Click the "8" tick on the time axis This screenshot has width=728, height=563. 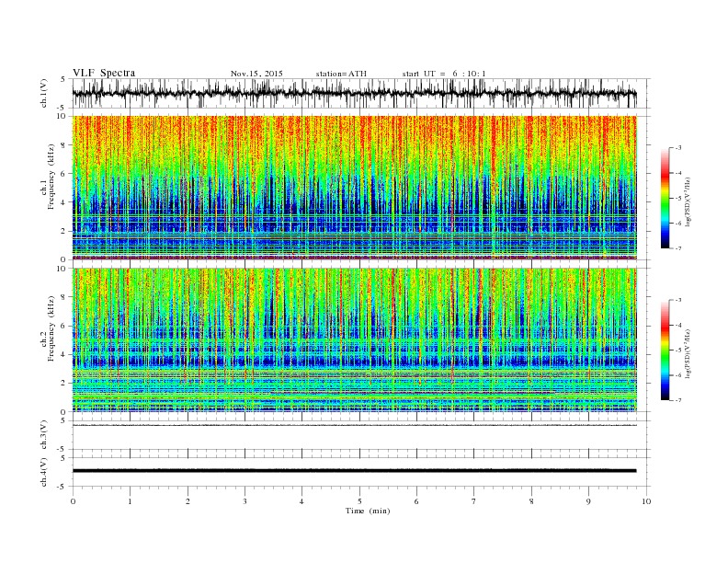pos(531,501)
